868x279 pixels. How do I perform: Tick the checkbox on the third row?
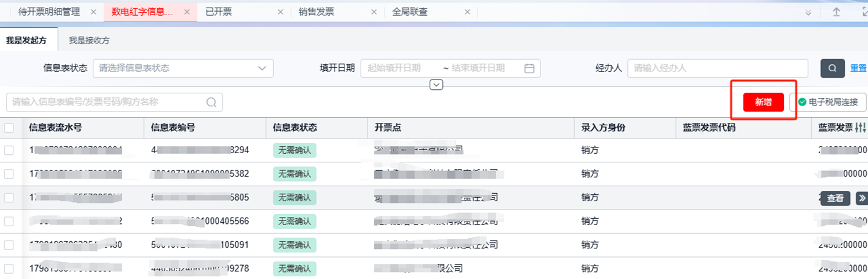coord(9,198)
